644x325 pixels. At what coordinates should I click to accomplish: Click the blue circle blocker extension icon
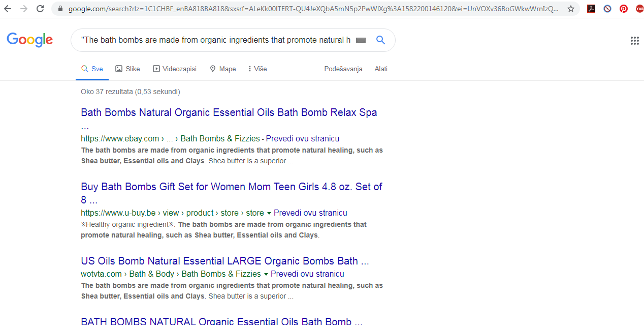pos(607,9)
